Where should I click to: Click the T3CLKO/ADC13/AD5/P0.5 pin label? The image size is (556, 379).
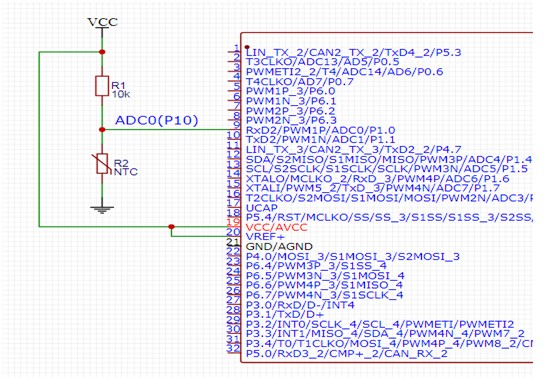pos(323,62)
